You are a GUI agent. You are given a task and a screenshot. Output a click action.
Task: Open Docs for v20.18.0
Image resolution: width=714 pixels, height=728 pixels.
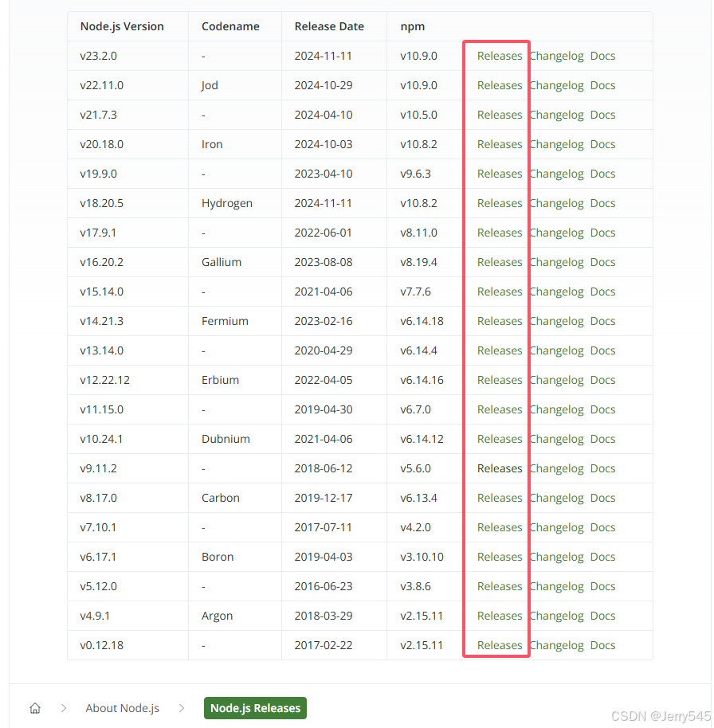pyautogui.click(x=602, y=144)
